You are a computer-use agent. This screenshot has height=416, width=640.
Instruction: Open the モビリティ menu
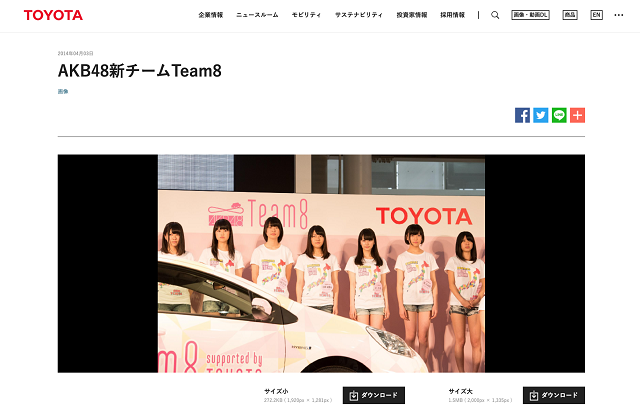306,15
